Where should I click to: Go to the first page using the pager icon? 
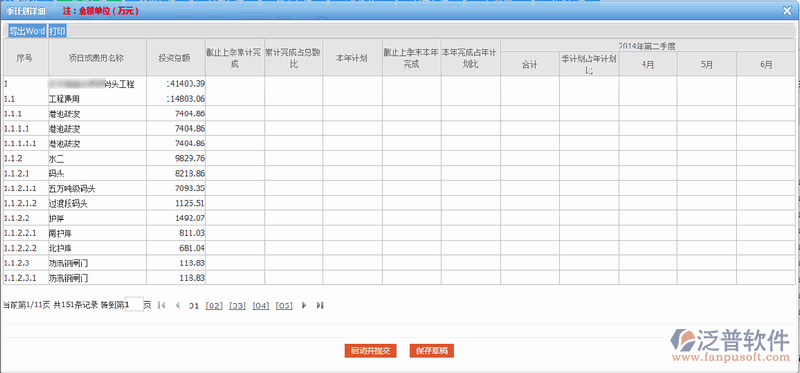click(x=161, y=305)
